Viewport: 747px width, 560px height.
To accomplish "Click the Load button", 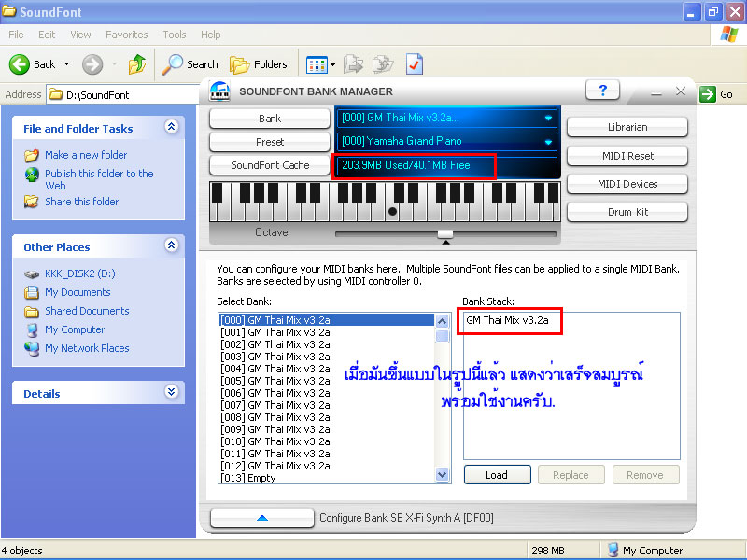I will click(x=498, y=475).
